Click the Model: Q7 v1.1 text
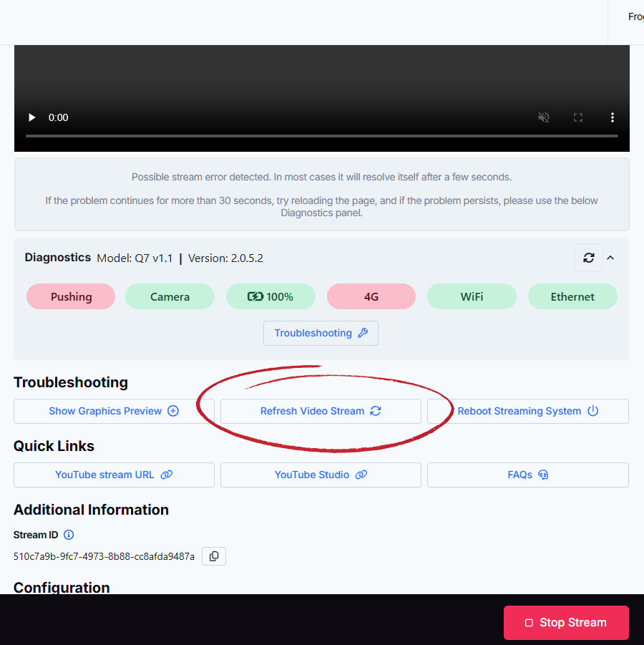This screenshot has width=644, height=645. click(x=135, y=258)
